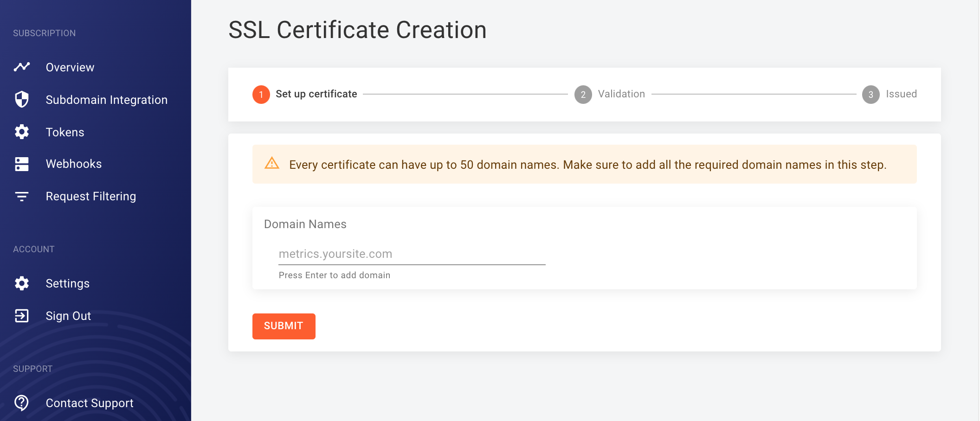This screenshot has width=980, height=421.
Task: Click the Tokens gear icon
Action: tap(22, 132)
